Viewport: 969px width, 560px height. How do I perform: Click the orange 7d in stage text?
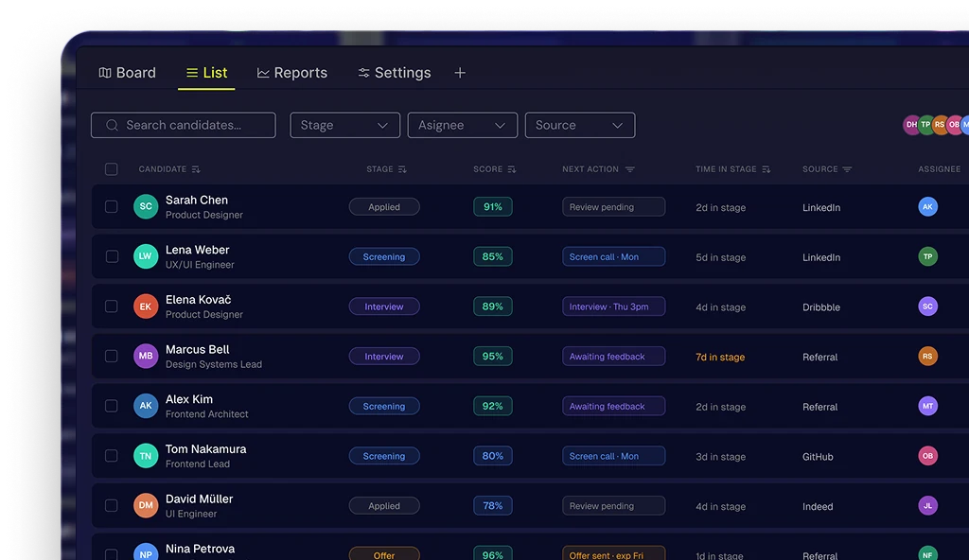pos(720,357)
